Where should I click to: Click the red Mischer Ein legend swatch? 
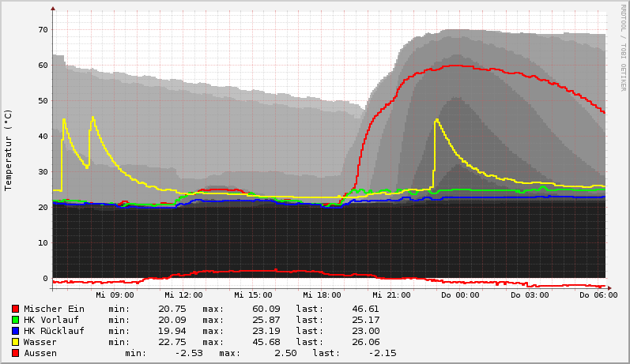15,309
